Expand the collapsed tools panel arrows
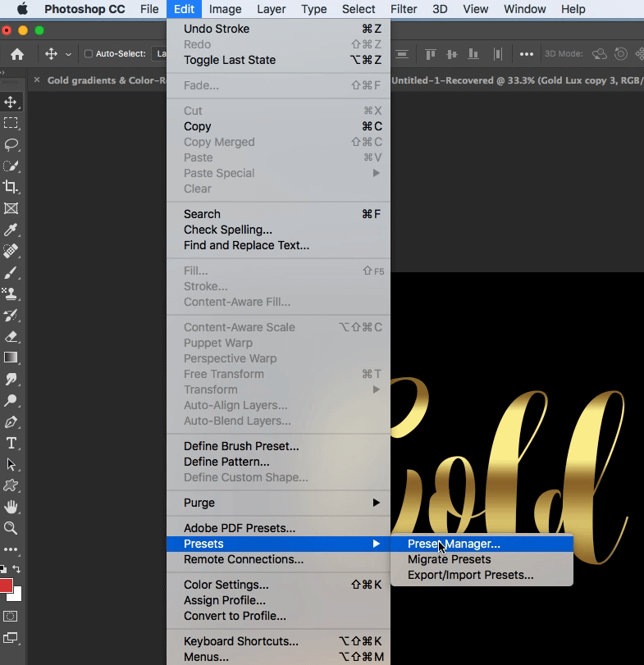The image size is (644, 665). click(3, 72)
